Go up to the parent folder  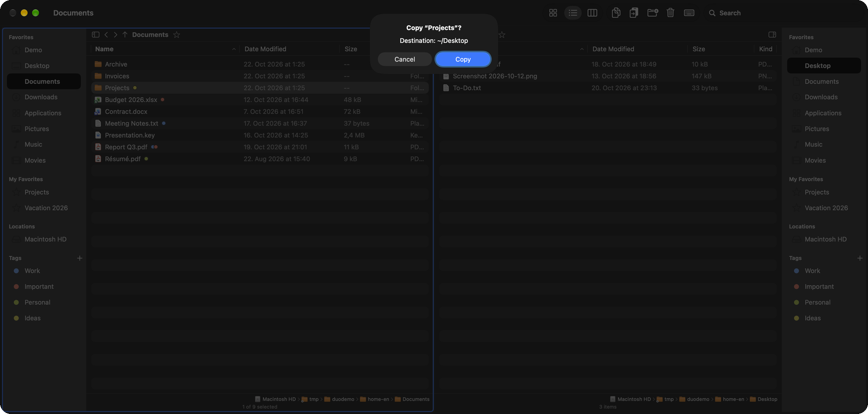(125, 35)
